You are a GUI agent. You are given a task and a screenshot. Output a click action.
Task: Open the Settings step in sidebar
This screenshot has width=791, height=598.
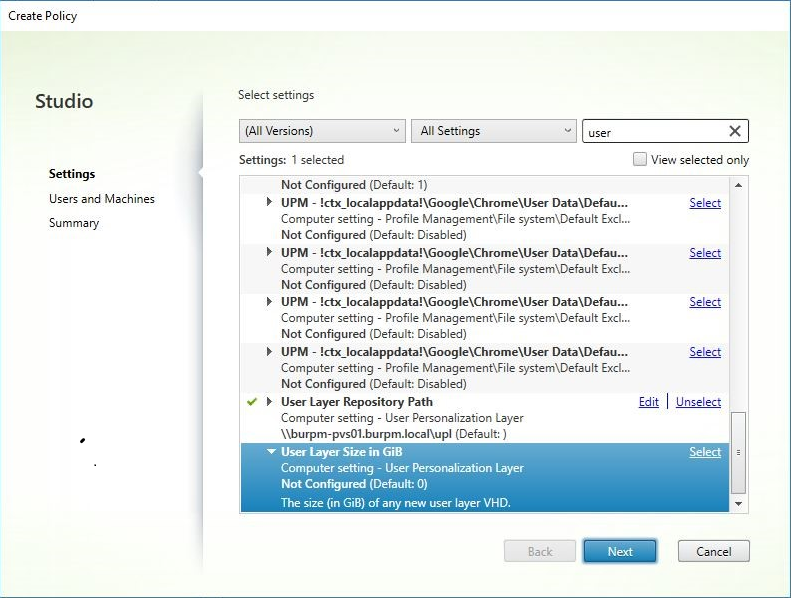click(x=72, y=174)
